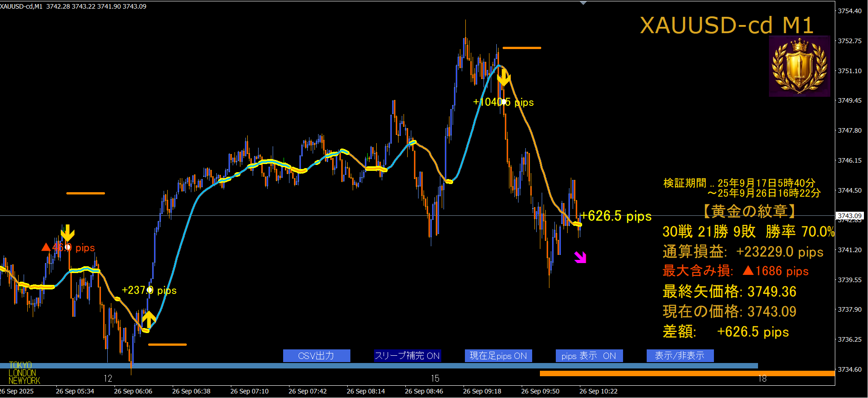This screenshot has width=868, height=398.
Task: Toggle the スリープ補完 ON button
Action: point(407,356)
